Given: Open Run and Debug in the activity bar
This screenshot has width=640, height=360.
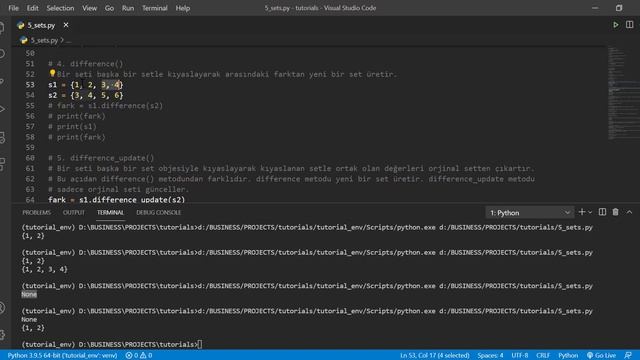Looking at the screenshot, I should click(x=2, y=109).
